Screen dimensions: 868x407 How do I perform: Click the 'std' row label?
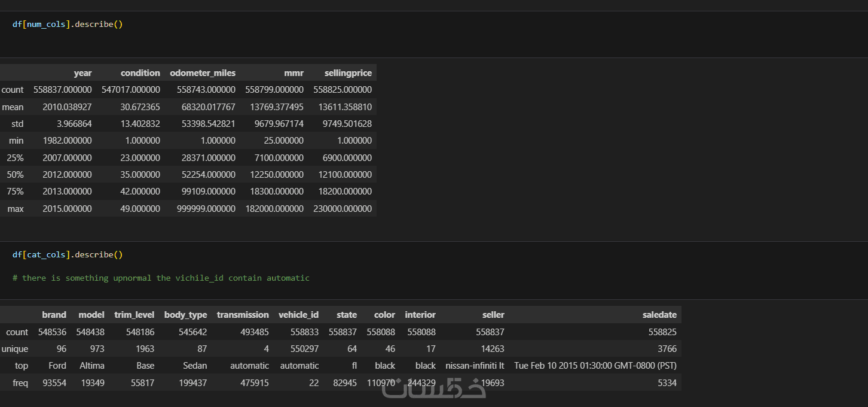17,124
